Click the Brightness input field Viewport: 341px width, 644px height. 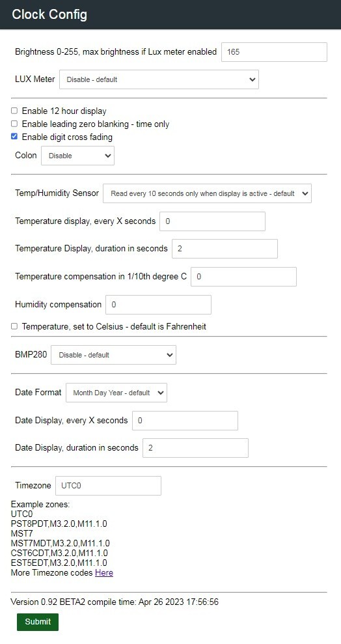(274, 52)
